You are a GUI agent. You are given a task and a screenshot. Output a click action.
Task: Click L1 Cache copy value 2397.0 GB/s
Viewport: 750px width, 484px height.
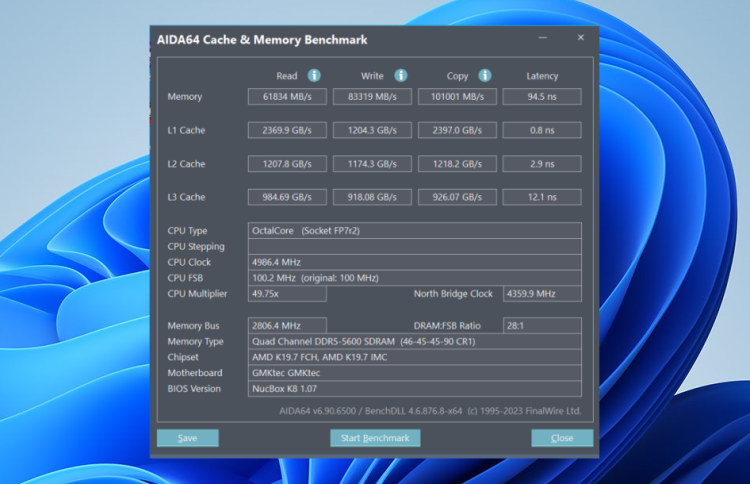click(457, 130)
